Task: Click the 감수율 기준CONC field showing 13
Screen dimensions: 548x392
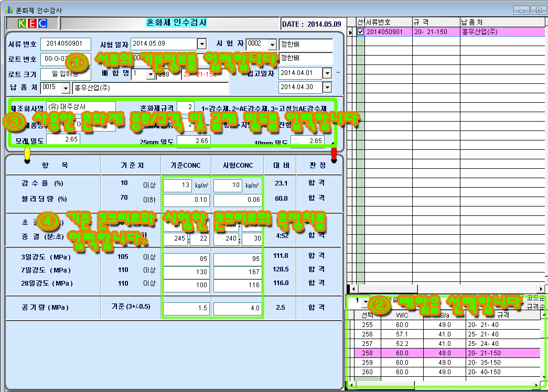Action: click(177, 185)
